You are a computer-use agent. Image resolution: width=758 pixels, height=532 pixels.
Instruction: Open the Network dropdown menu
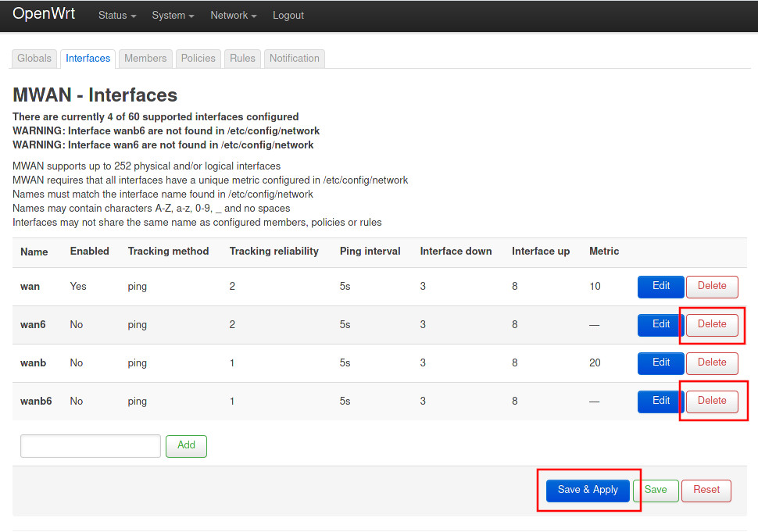click(233, 16)
